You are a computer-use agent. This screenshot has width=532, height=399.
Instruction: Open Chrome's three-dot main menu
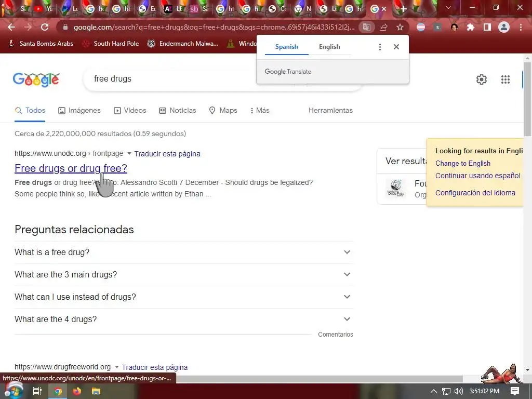click(521, 27)
